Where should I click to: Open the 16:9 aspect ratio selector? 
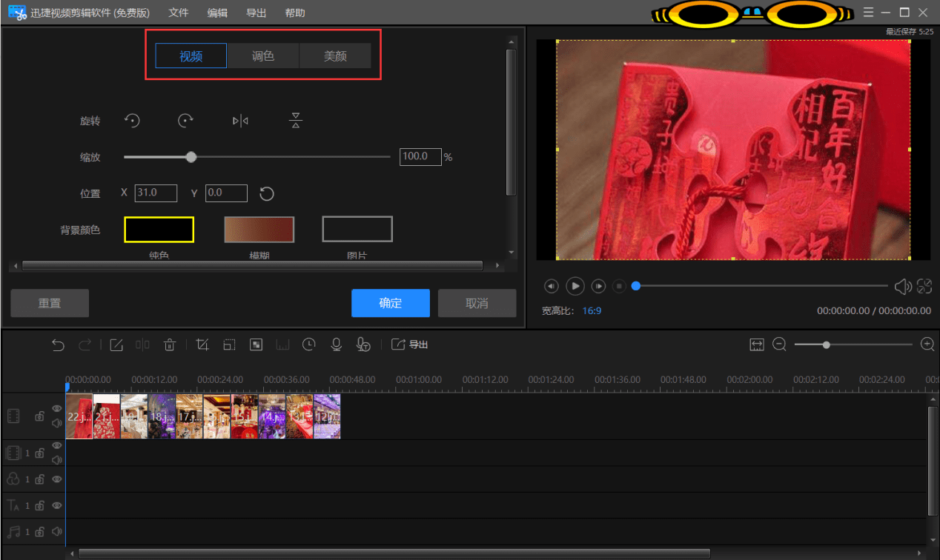pos(592,311)
